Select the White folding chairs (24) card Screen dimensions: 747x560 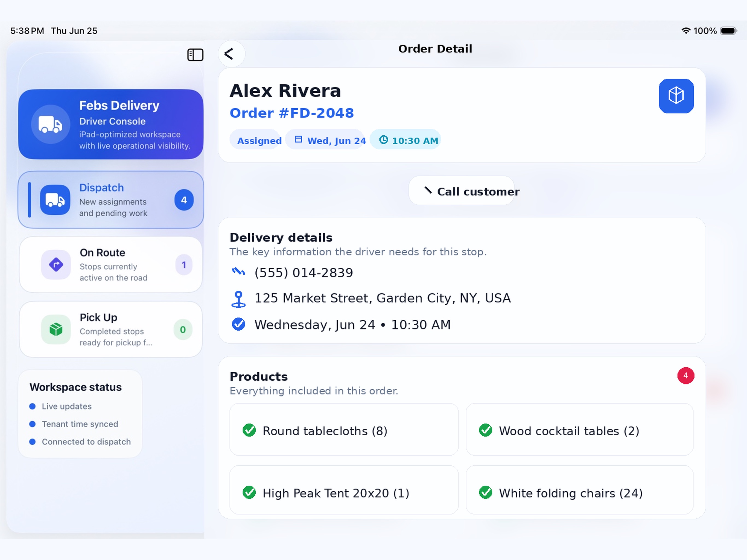click(x=579, y=490)
